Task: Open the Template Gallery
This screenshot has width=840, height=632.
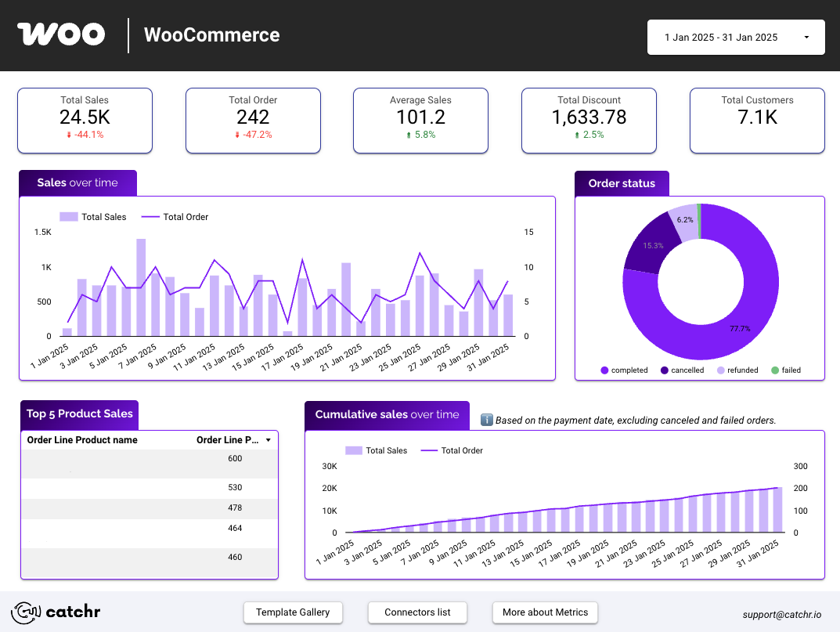Action: 293,612
